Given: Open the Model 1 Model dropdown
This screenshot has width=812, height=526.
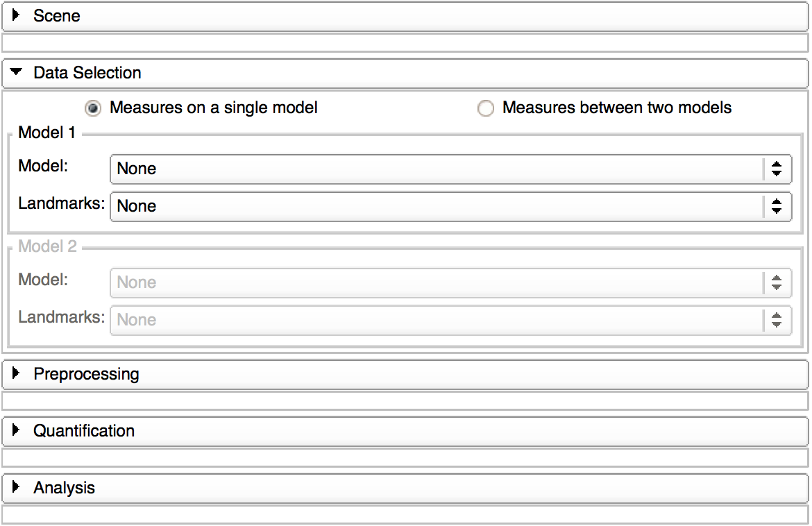Looking at the screenshot, I should [437, 169].
